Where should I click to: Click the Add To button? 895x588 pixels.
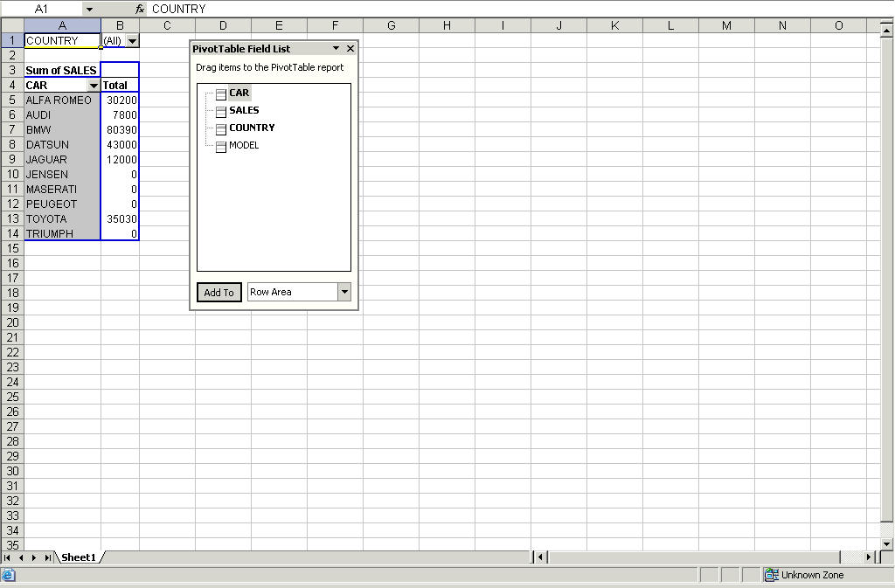219,293
